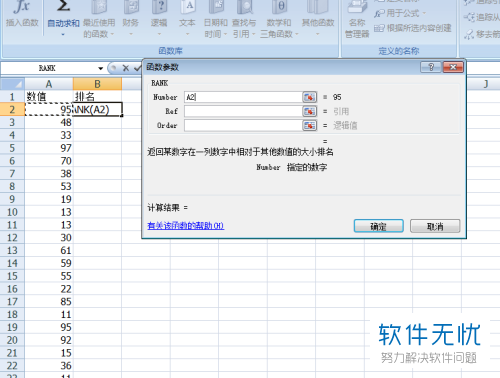Open the Logical (逻辑) functions list
500x378 pixels.
(x=159, y=18)
